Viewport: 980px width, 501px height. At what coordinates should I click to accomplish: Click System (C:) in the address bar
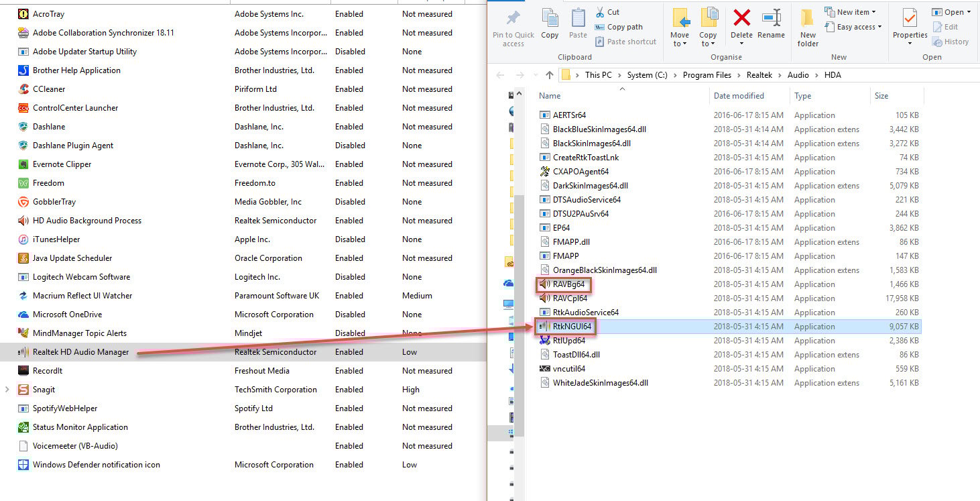tap(649, 75)
